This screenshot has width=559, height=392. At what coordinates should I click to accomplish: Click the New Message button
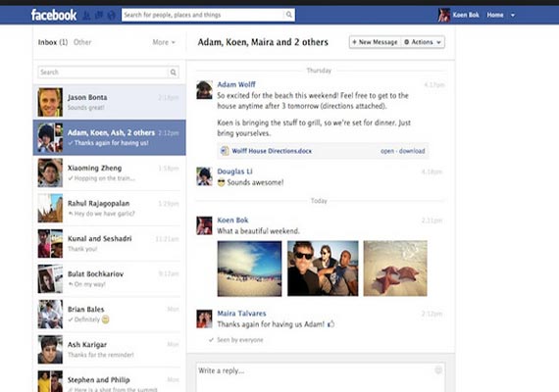point(375,42)
